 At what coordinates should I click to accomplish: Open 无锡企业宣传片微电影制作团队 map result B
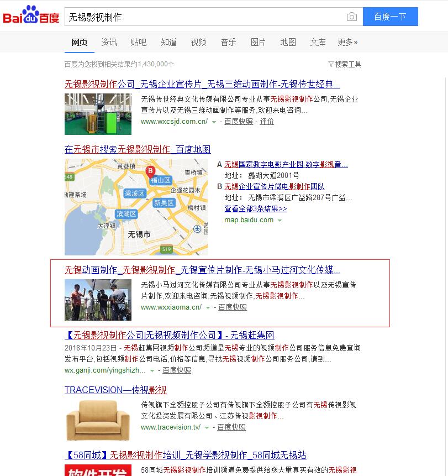pyautogui.click(x=274, y=186)
